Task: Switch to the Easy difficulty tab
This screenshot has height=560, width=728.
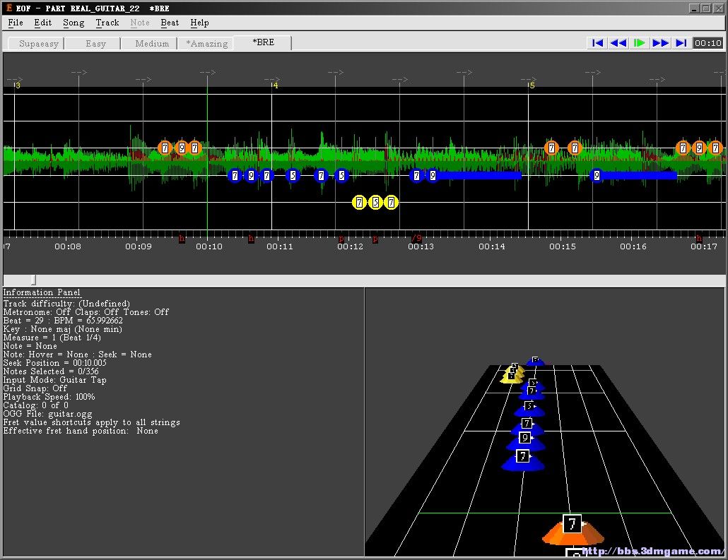Action: pyautogui.click(x=95, y=44)
